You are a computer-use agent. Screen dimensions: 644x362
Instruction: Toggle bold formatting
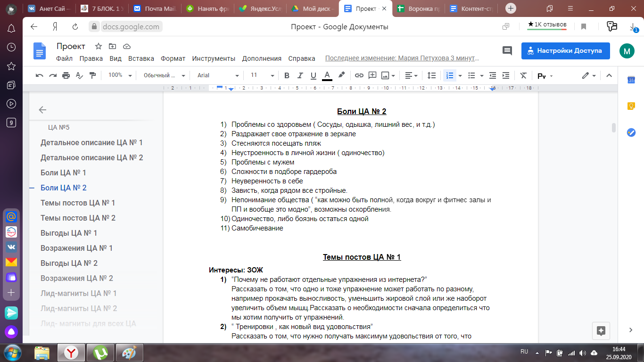[287, 75]
